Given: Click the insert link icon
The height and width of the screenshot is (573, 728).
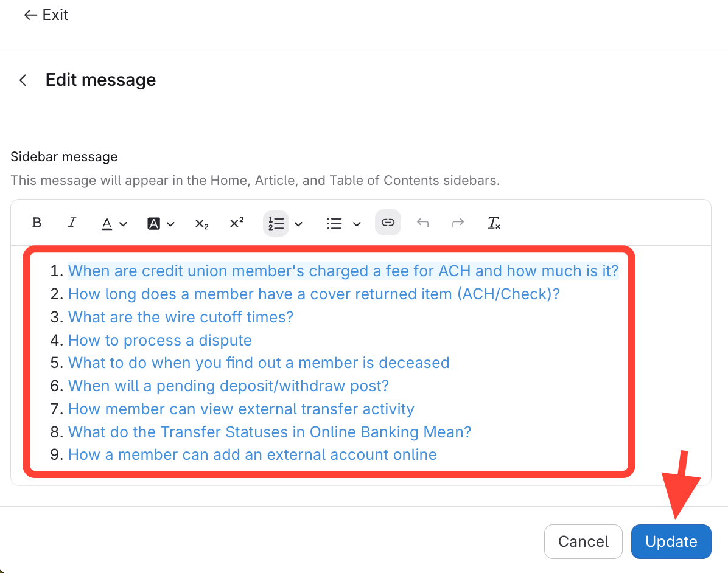Looking at the screenshot, I should pos(388,223).
